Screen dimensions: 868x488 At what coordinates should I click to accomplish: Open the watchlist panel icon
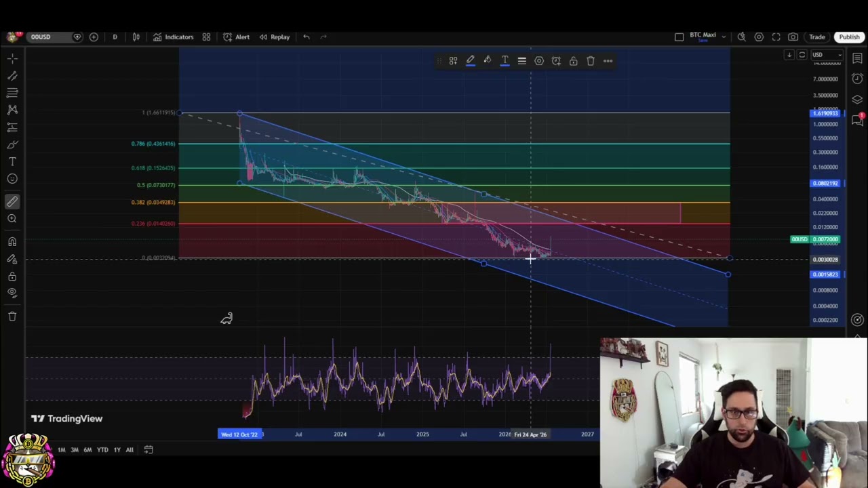857,58
